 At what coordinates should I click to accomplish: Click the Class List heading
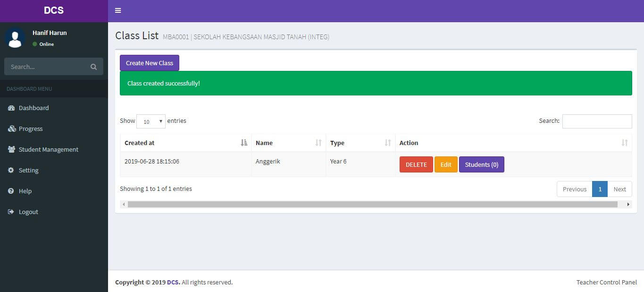click(137, 35)
